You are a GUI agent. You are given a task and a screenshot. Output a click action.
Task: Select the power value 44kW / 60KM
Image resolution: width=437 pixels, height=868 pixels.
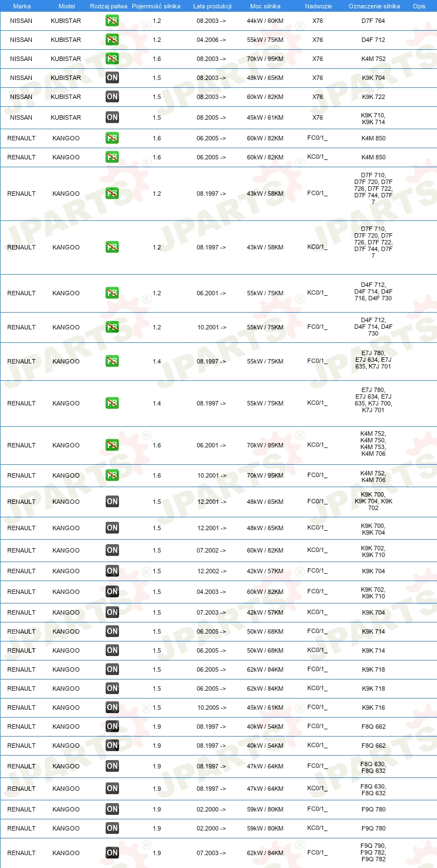(265, 21)
